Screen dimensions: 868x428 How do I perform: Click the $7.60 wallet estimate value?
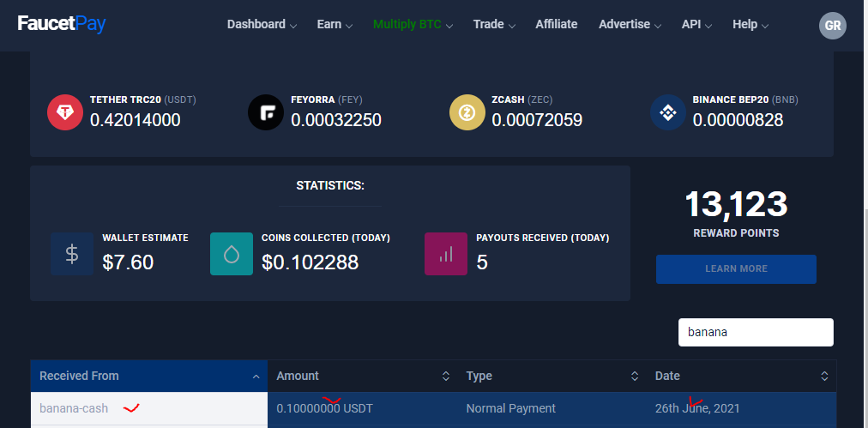(x=128, y=262)
